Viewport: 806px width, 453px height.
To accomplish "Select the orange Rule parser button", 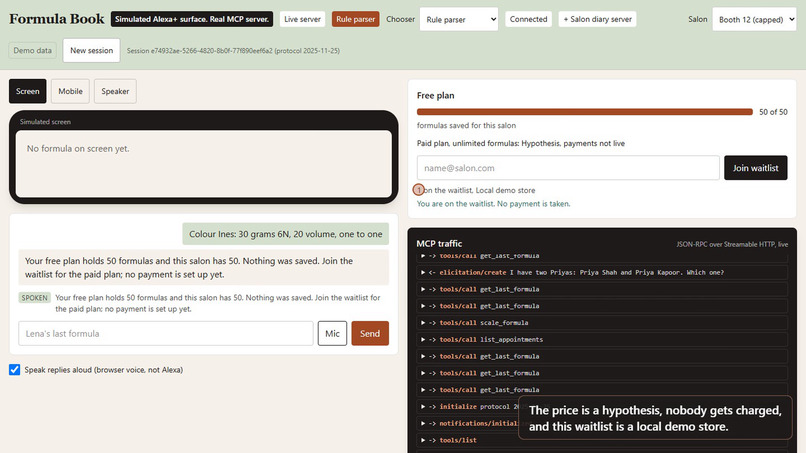I will pos(356,19).
